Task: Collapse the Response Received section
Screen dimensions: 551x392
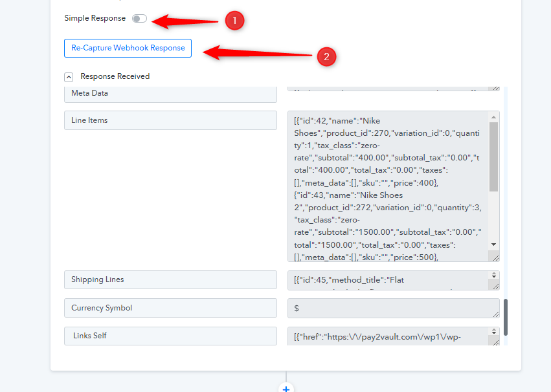Action: [x=69, y=76]
